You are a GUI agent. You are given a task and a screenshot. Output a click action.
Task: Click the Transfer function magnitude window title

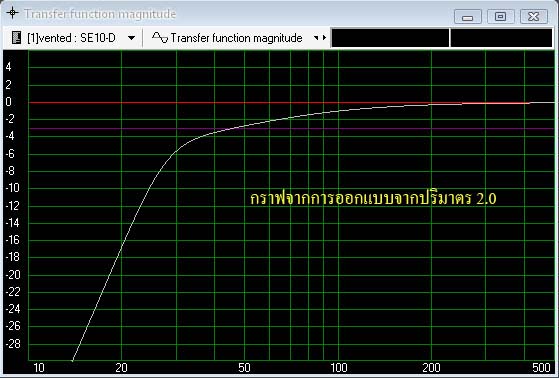tap(100, 14)
